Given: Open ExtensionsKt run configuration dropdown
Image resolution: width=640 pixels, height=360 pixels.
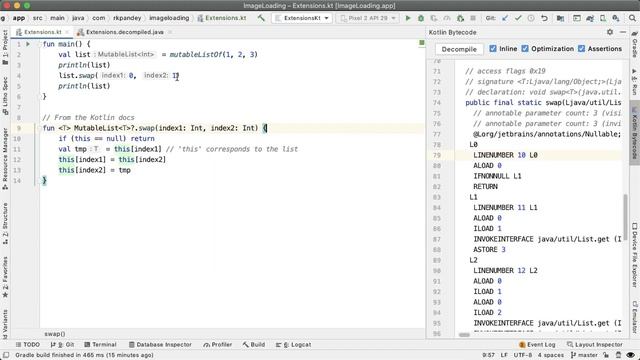Looking at the screenshot, I should [x=302, y=18].
